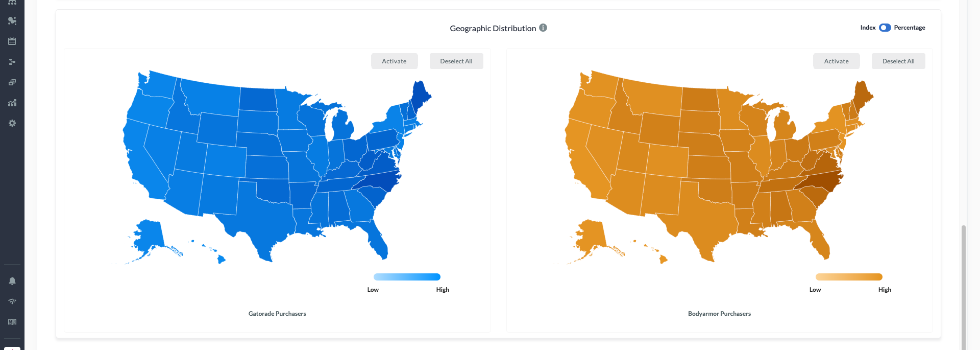Open the settings gear in sidebar
This screenshot has width=980, height=350.
coord(12,123)
